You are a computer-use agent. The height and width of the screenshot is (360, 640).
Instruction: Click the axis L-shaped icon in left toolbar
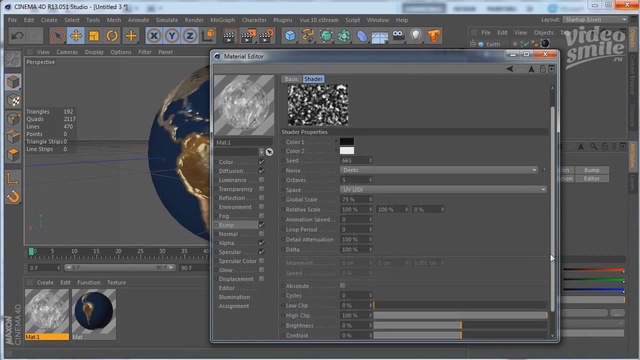click(13, 178)
